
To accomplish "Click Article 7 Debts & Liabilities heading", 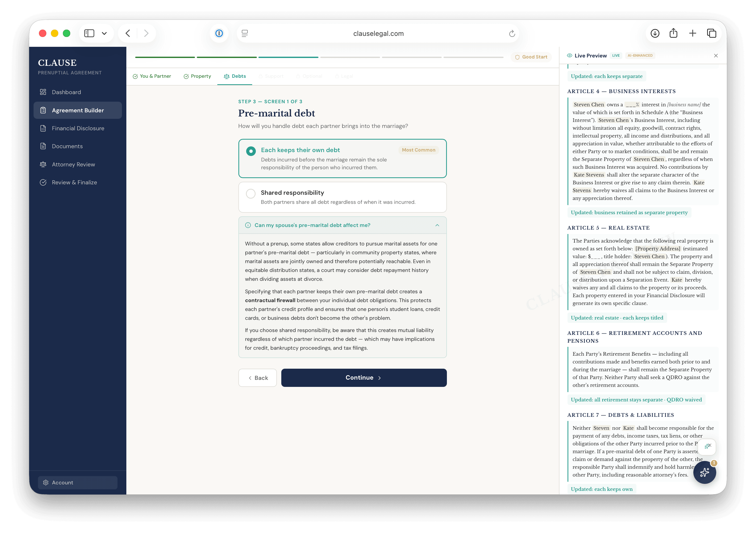I will tap(621, 415).
